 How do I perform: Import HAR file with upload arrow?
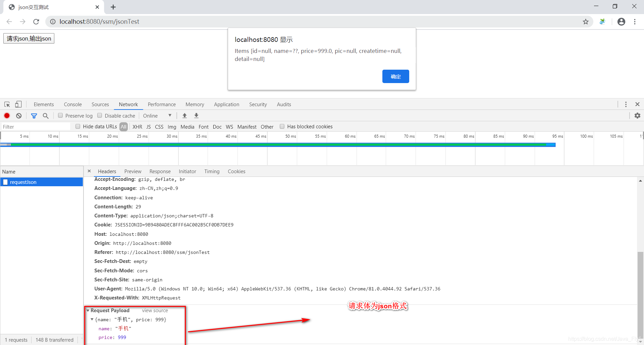click(x=184, y=116)
